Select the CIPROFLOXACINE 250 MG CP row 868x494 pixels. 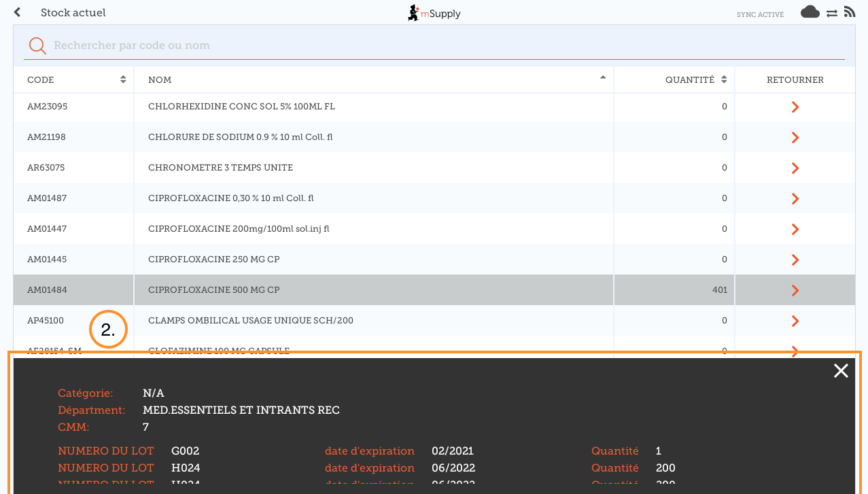(374, 260)
